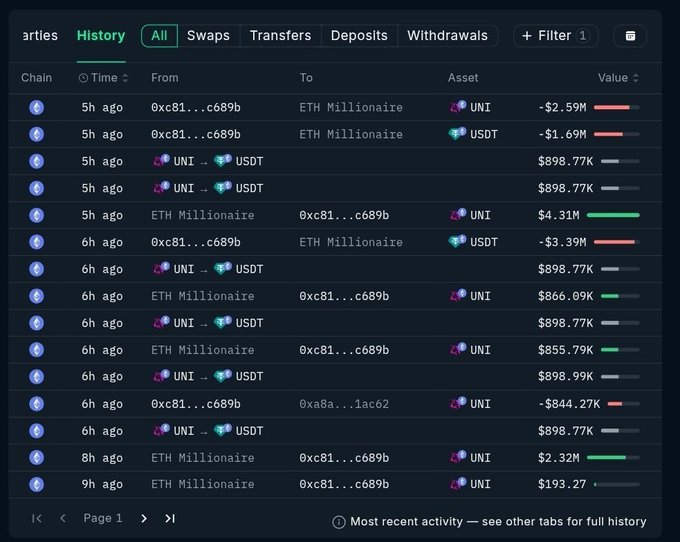Click the UNI token icon in the $866.09K row
Viewport: 680px width, 542px height.
458,295
